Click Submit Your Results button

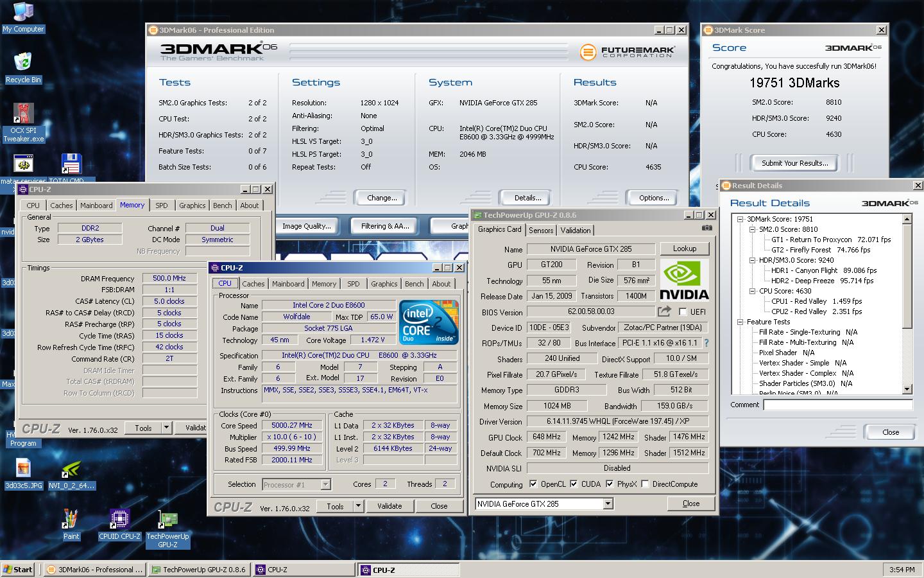794,163
